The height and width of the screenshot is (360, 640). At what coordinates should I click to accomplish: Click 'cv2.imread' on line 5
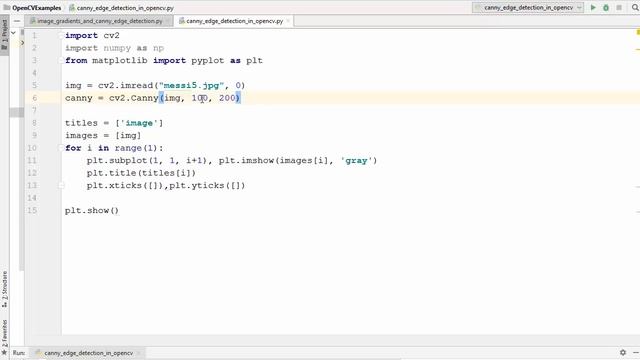(x=125, y=85)
